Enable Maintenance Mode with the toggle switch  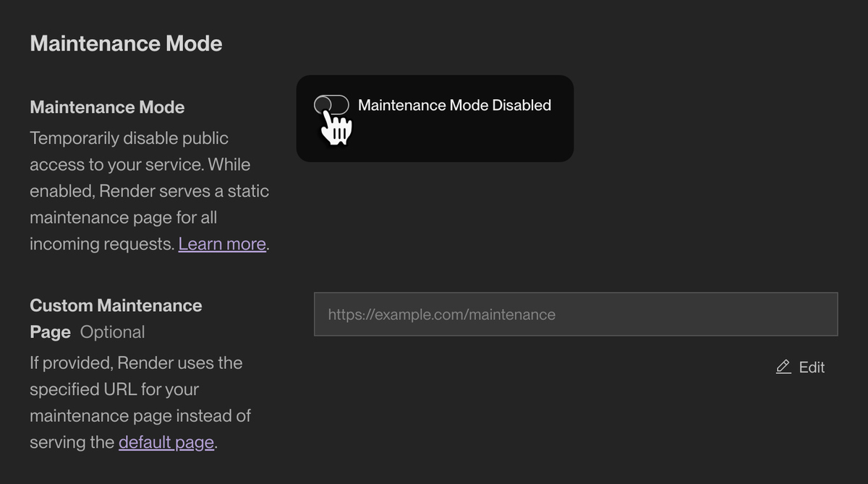[333, 104]
